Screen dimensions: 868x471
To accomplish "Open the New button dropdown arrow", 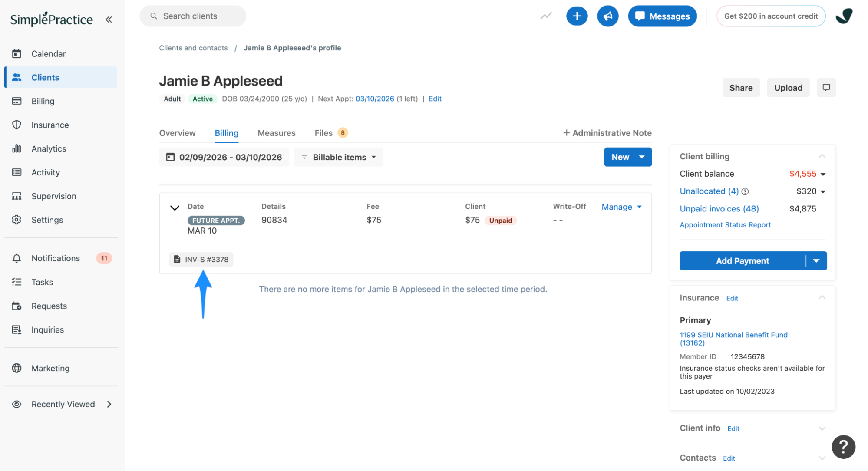I will 642,157.
